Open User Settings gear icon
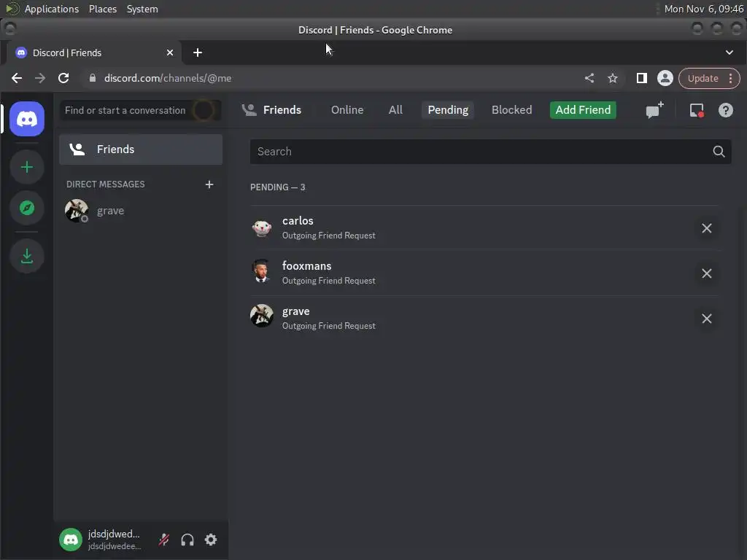Viewport: 747px width, 560px height. coord(211,540)
